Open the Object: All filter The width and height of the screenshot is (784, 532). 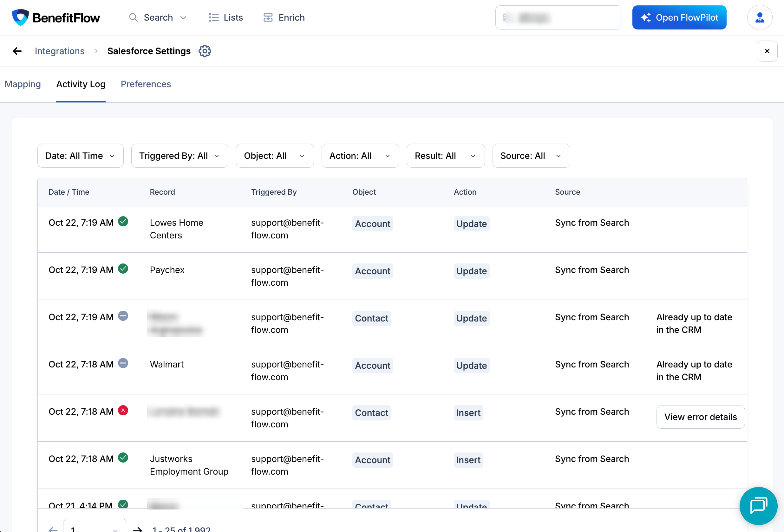click(x=275, y=156)
